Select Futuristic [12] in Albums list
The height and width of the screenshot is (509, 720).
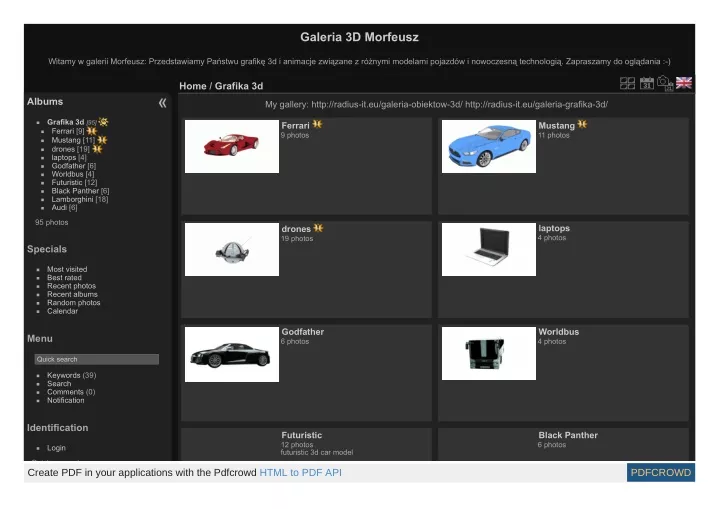74,182
